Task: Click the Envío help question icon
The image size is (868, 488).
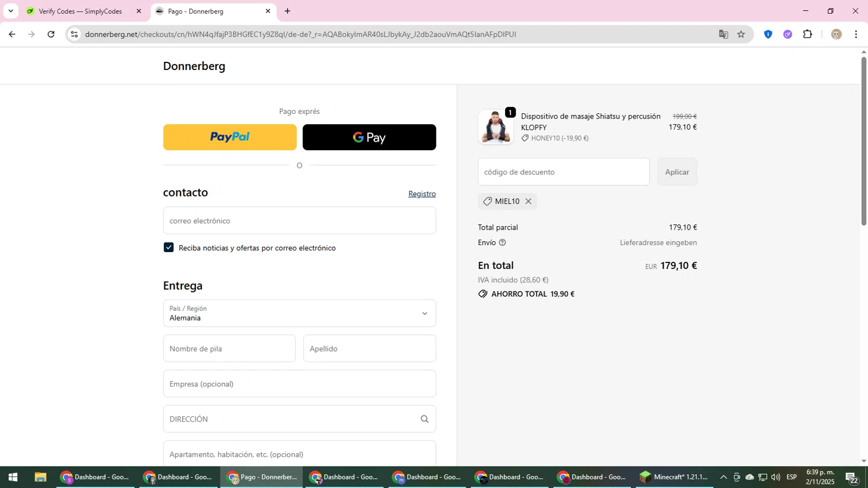Action: tap(502, 243)
